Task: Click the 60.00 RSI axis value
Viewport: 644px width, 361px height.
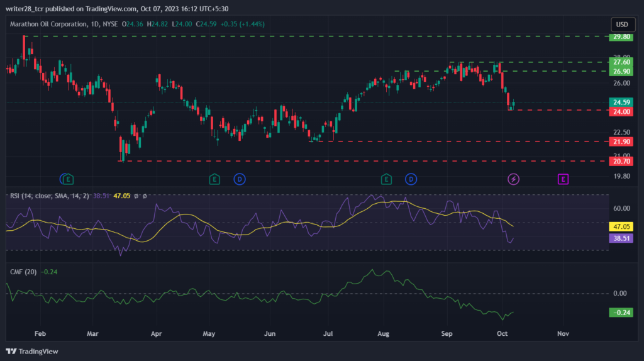Action: (x=621, y=208)
